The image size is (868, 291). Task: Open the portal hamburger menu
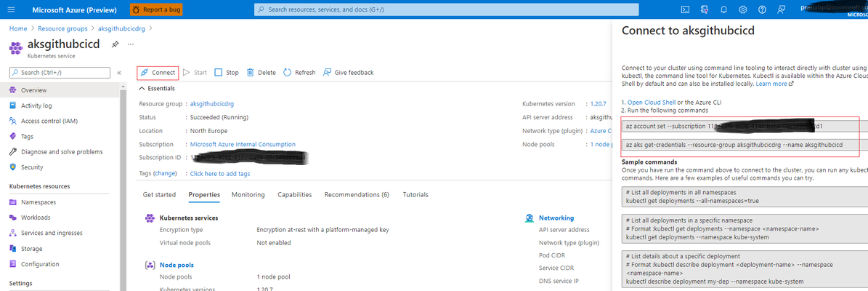pyautogui.click(x=12, y=9)
